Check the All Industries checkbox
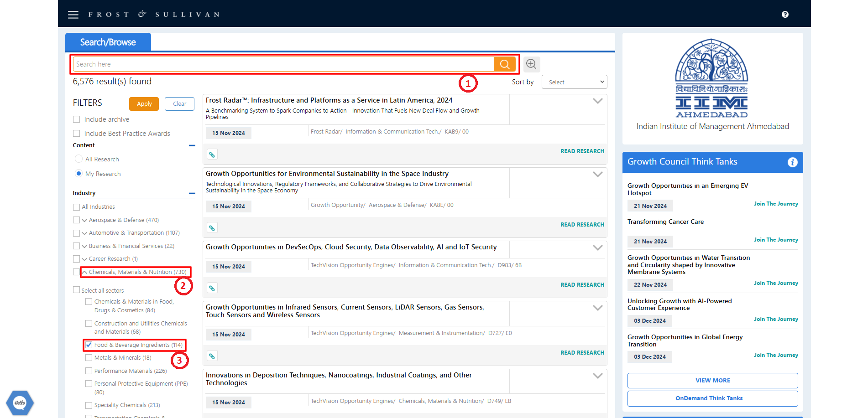 click(x=77, y=207)
